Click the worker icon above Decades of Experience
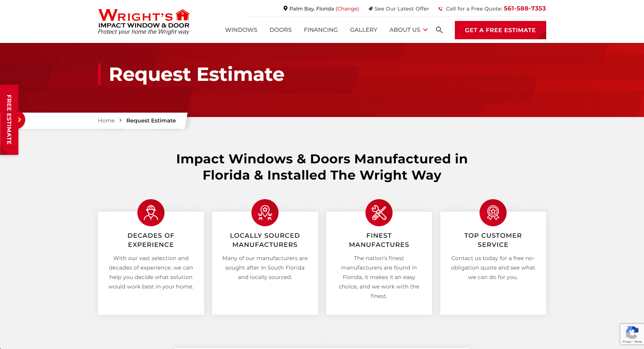 tap(151, 213)
